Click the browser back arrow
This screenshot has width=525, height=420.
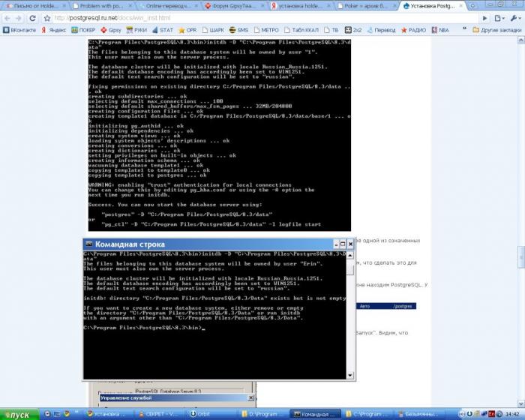[7, 18]
